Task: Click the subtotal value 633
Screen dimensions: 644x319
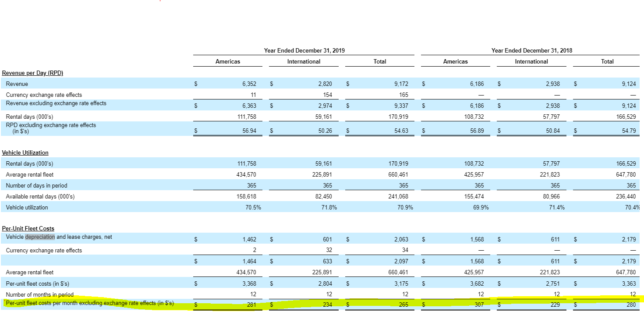Action: 327,261
